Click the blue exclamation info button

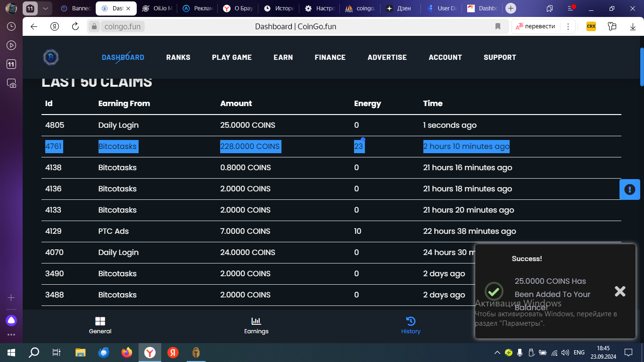click(x=630, y=189)
